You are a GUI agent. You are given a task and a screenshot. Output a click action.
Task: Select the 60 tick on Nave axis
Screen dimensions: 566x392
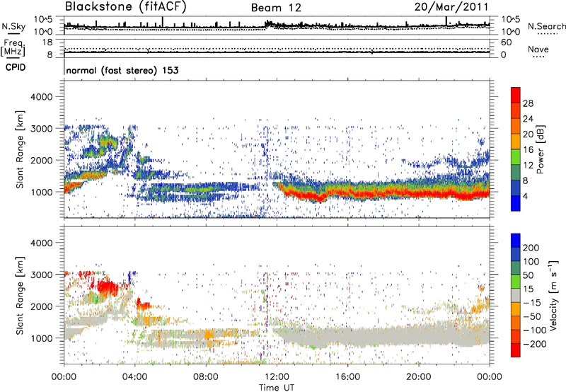506,42
